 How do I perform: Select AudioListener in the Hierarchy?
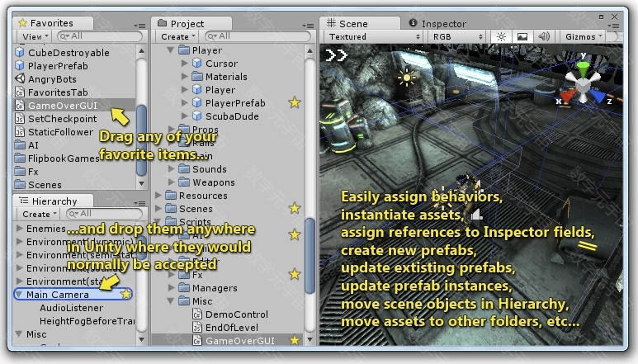click(71, 308)
